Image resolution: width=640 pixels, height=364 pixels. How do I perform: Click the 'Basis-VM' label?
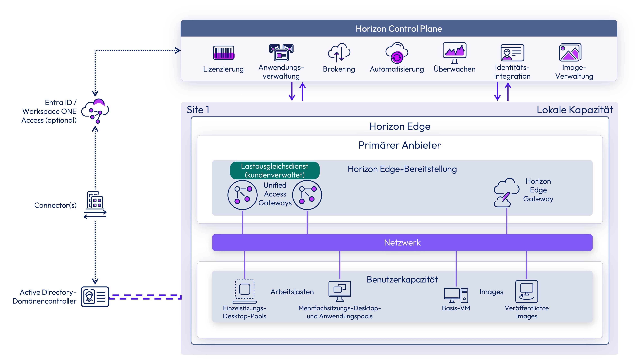point(456,308)
